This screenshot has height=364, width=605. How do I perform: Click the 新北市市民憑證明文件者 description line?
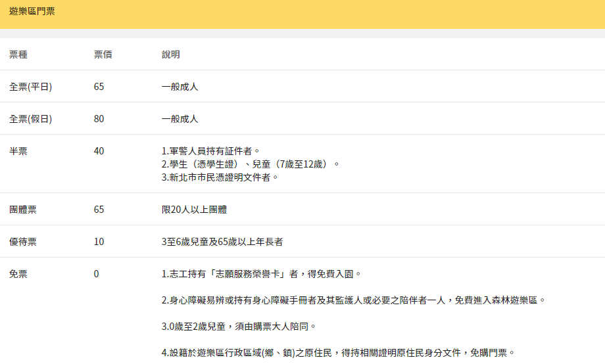coord(220,177)
